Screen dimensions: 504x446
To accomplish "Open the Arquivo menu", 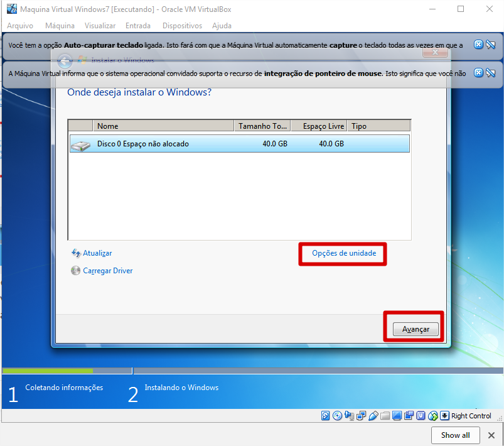I will tap(20, 26).
